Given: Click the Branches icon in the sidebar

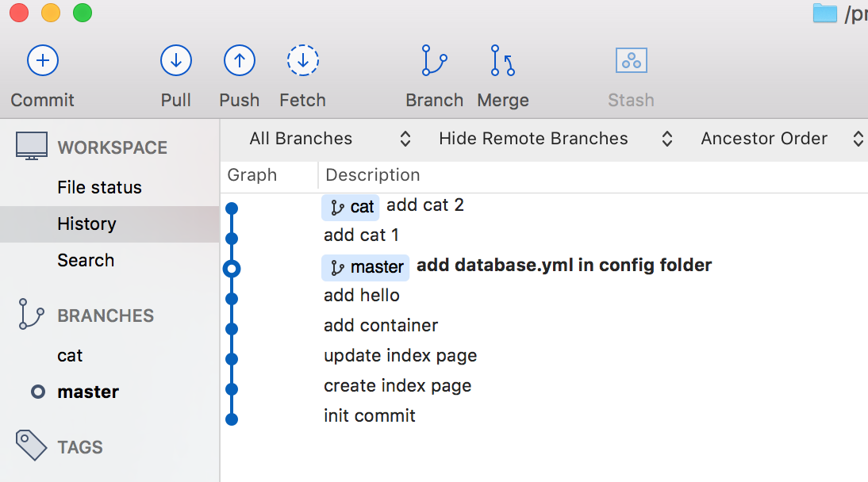Looking at the screenshot, I should coord(30,314).
